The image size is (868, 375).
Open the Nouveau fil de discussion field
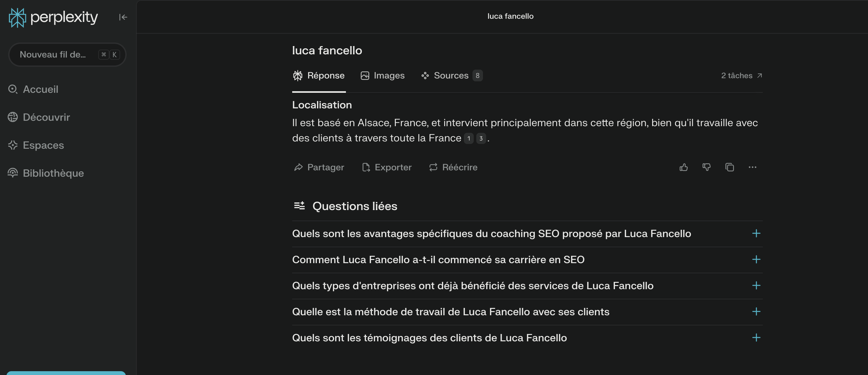click(67, 55)
